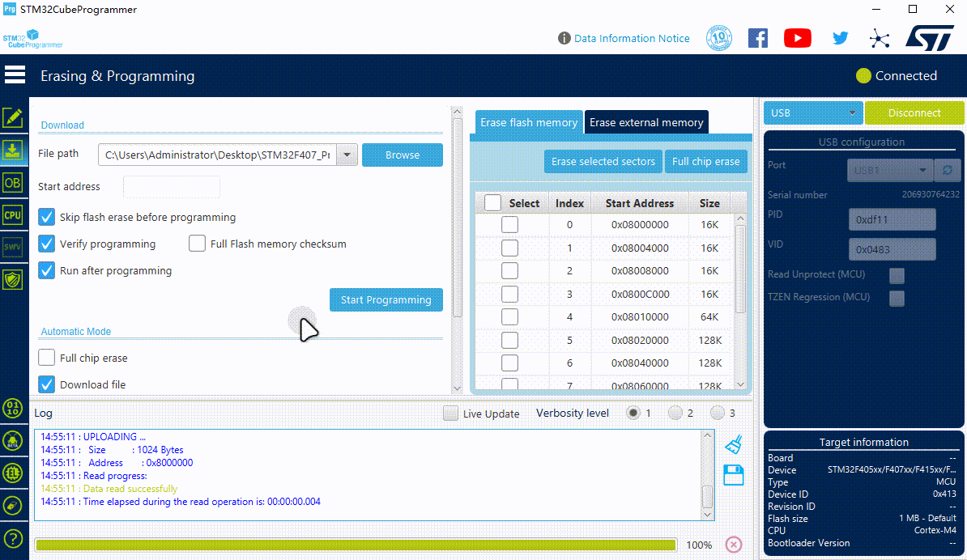Open the USB connection type dropdown
This screenshot has height=560, width=967.
[813, 112]
